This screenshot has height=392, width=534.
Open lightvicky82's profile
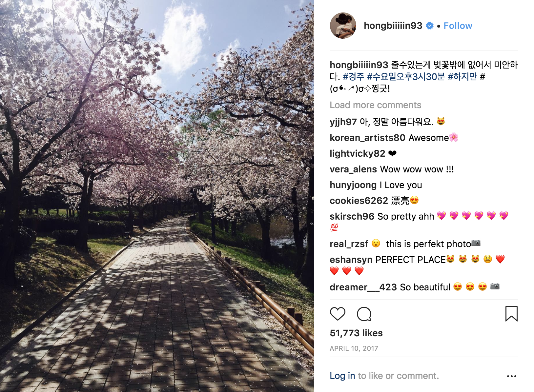pos(358,153)
